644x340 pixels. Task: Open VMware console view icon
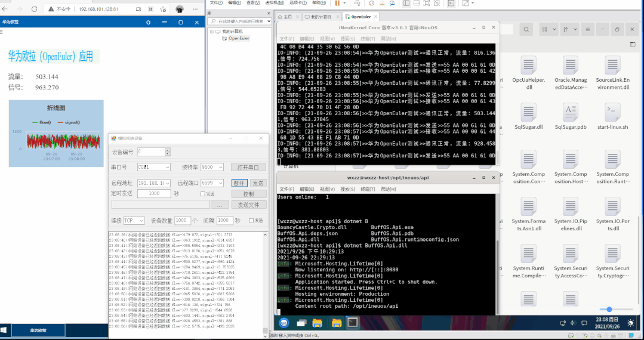(451, 4)
